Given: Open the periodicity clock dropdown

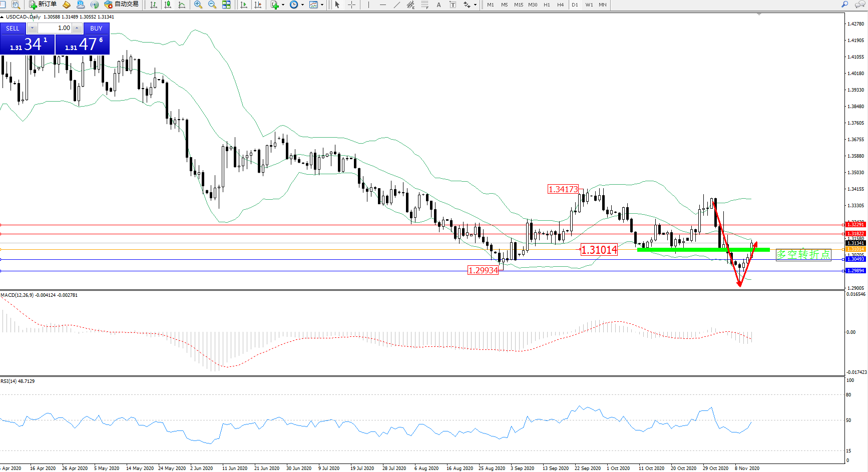Looking at the screenshot, I should (302, 5).
